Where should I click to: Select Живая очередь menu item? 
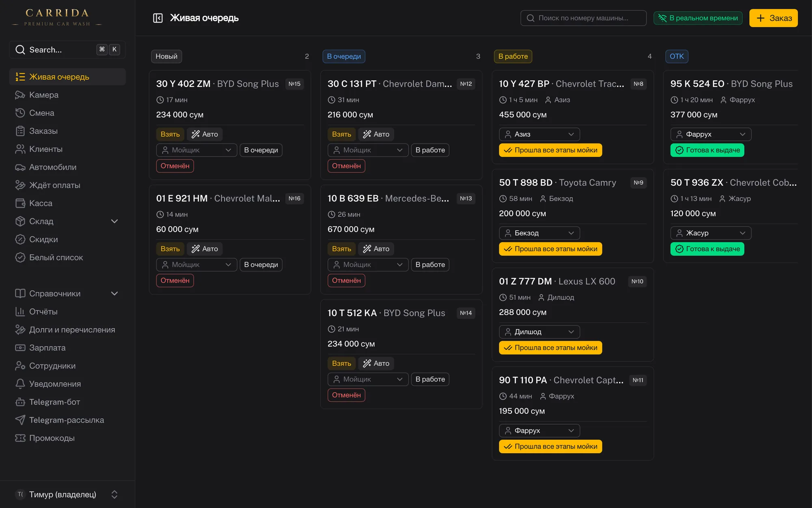(67, 77)
